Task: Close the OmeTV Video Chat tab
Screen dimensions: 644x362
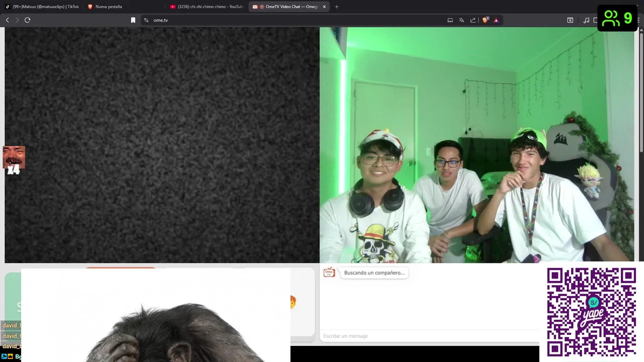Action: (324, 7)
